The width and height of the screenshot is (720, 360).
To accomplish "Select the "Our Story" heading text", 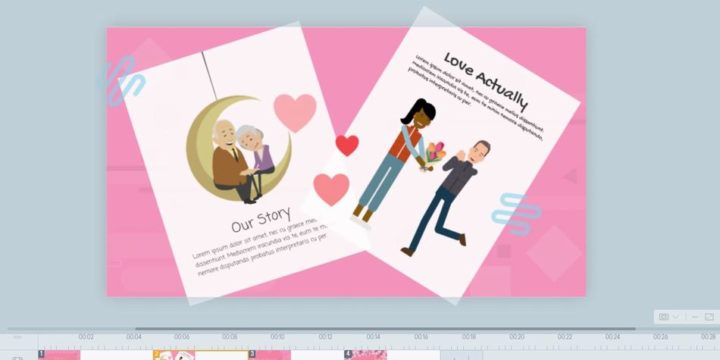I will coord(261,220).
